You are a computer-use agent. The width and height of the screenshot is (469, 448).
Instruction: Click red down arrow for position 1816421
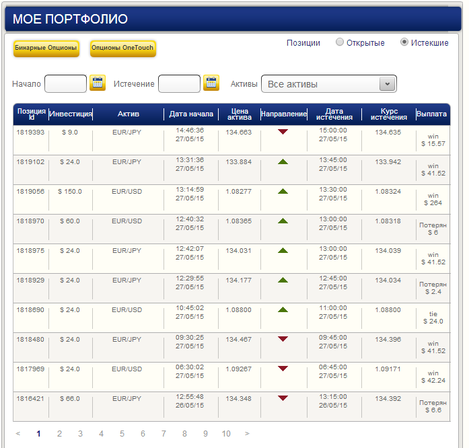283,398
